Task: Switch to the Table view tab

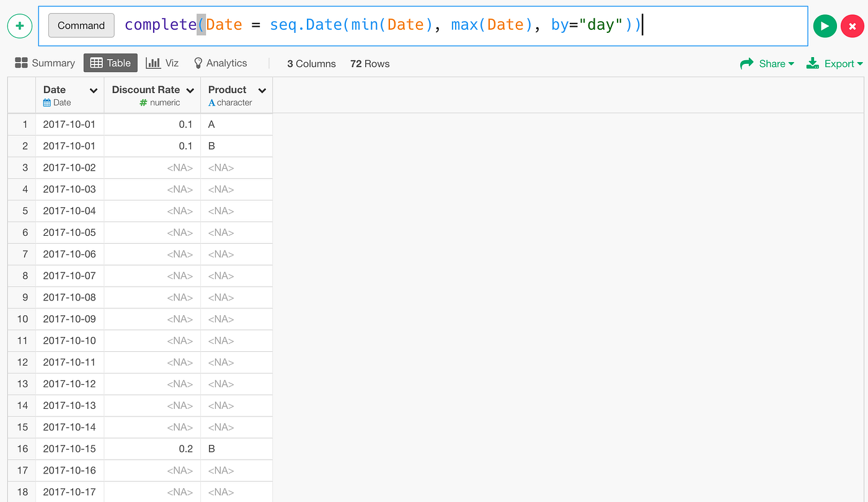Action: click(x=110, y=63)
